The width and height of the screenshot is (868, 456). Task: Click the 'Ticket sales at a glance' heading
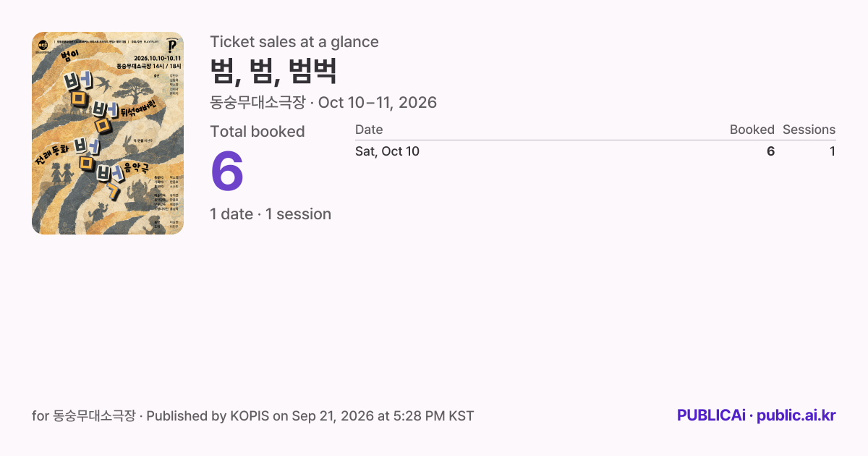click(x=294, y=42)
